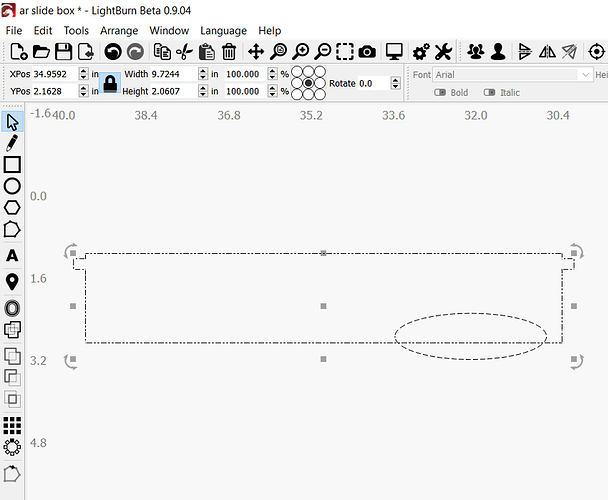Image resolution: width=608 pixels, height=500 pixels.
Task: Undo last action
Action: point(113,52)
